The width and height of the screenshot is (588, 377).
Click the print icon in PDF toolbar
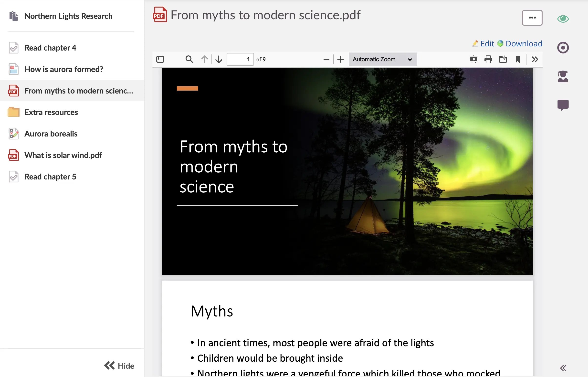click(488, 60)
